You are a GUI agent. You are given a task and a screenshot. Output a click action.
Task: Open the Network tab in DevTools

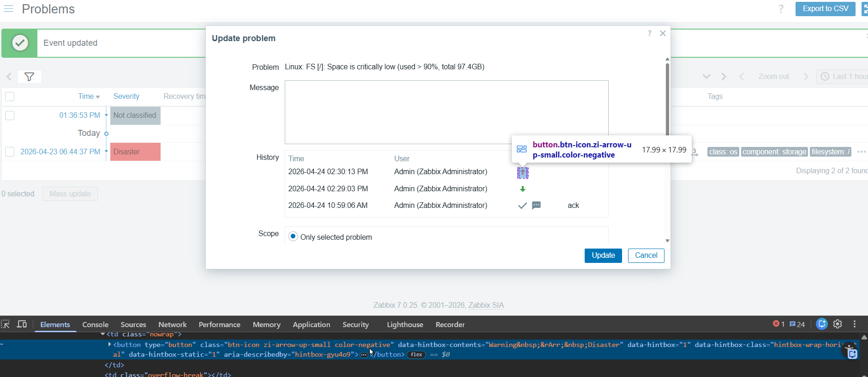pos(172,325)
